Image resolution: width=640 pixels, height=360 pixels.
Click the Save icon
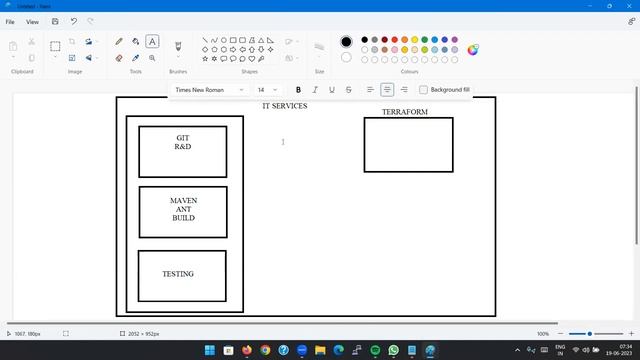point(55,21)
